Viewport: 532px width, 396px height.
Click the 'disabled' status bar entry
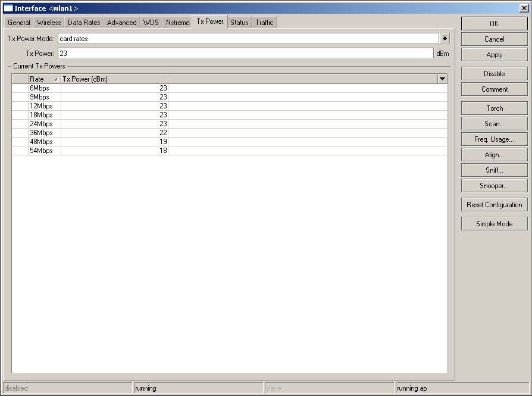tap(68, 388)
